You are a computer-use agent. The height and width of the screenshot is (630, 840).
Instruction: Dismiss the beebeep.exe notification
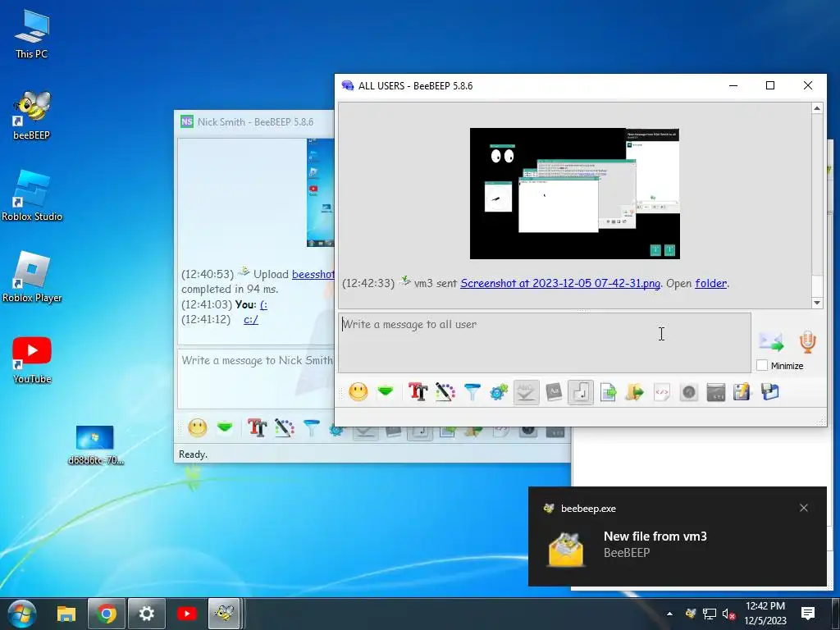pyautogui.click(x=804, y=508)
